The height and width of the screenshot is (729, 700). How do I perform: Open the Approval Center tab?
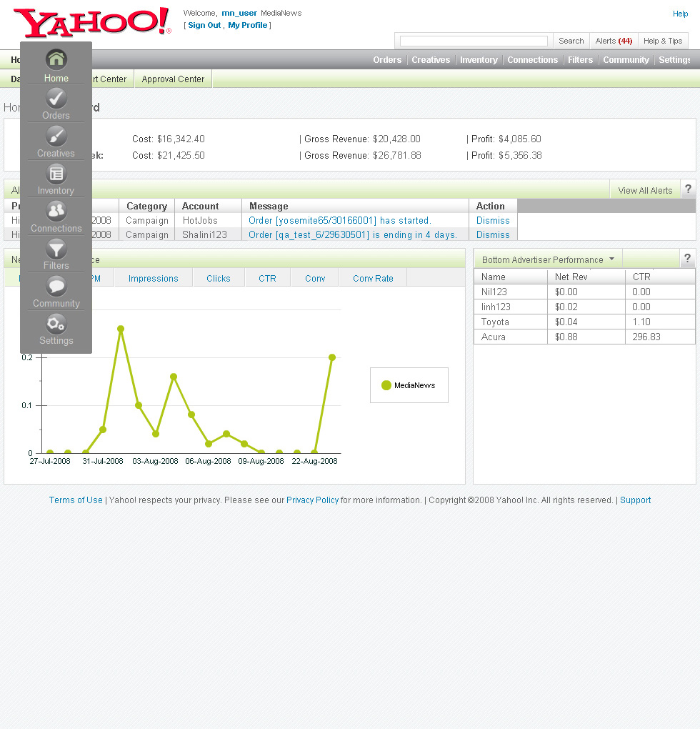coord(172,79)
